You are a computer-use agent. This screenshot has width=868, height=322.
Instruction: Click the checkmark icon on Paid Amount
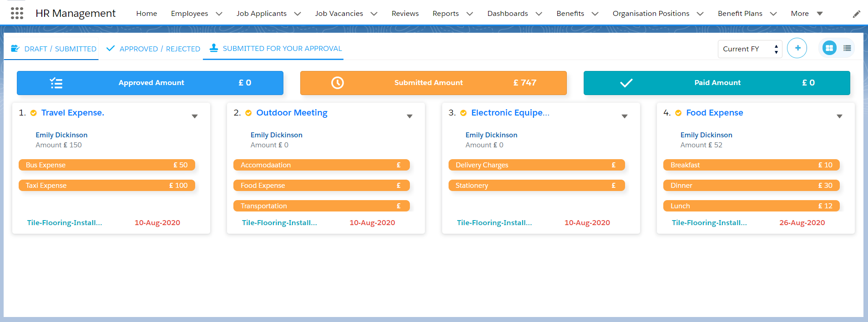(626, 83)
